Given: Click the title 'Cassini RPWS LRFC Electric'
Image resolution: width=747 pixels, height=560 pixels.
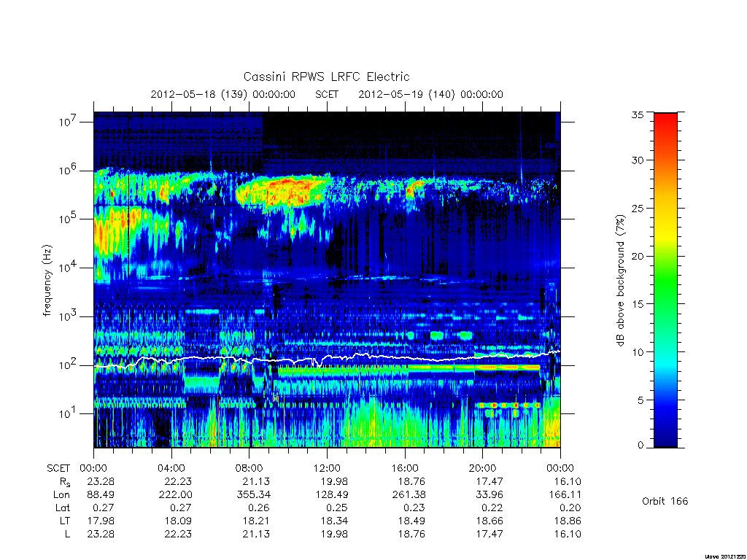Looking at the screenshot, I should (x=326, y=77).
